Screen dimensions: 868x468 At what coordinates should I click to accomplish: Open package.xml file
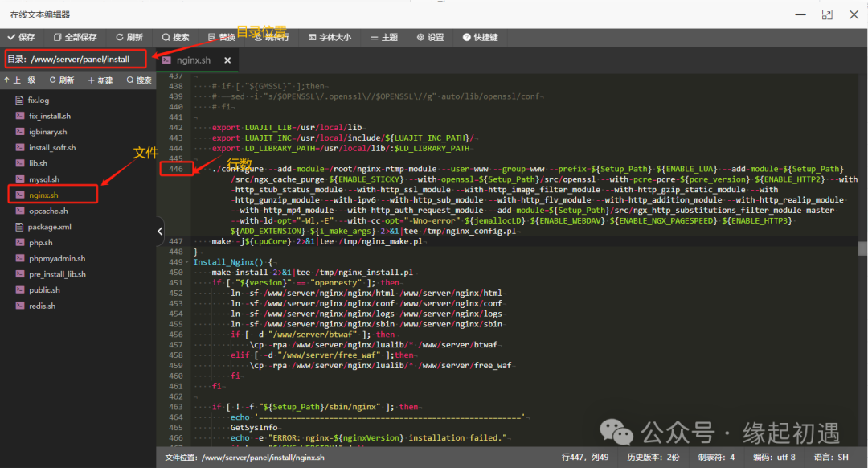point(49,227)
